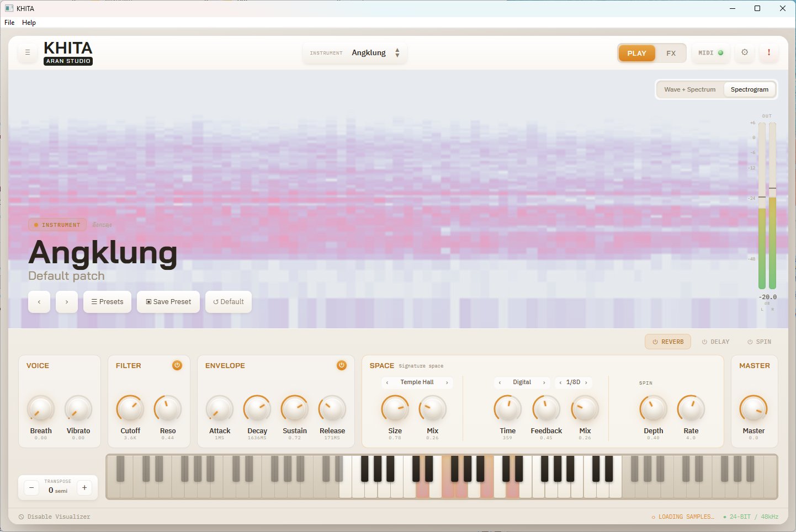This screenshot has height=532, width=796.
Task: Open the settings gear in the header
Action: click(x=745, y=52)
